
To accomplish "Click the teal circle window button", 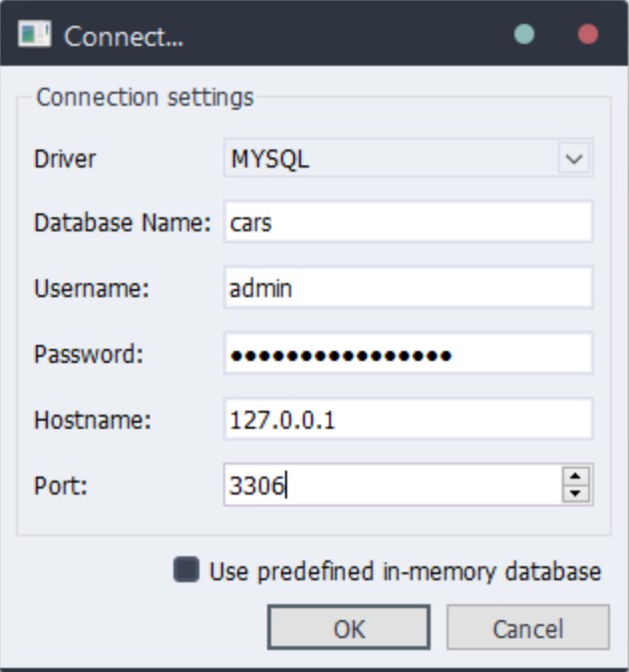I will click(523, 35).
